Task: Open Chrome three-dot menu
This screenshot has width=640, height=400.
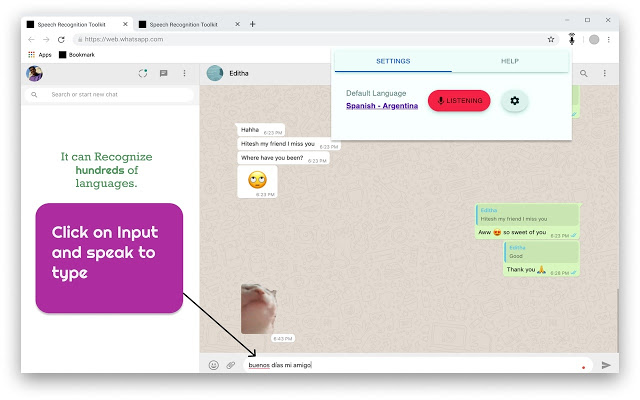Action: 609,40
